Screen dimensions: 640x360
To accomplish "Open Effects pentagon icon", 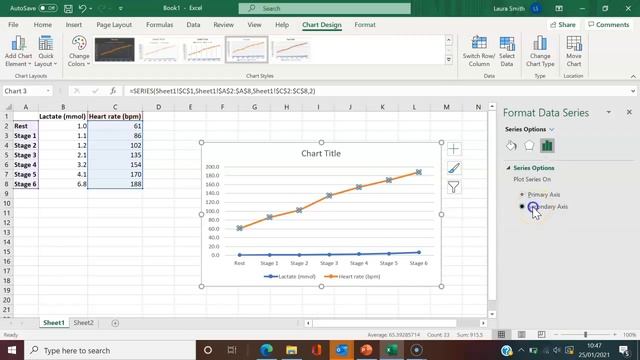I will tap(529, 146).
